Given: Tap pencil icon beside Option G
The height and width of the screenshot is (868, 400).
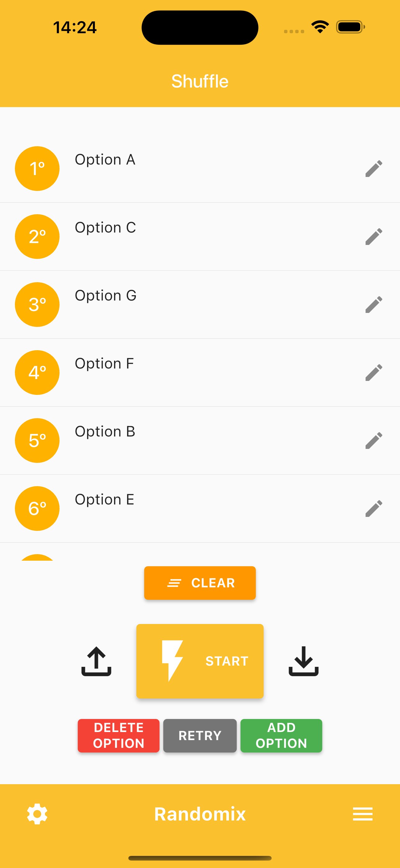Looking at the screenshot, I should (x=374, y=305).
